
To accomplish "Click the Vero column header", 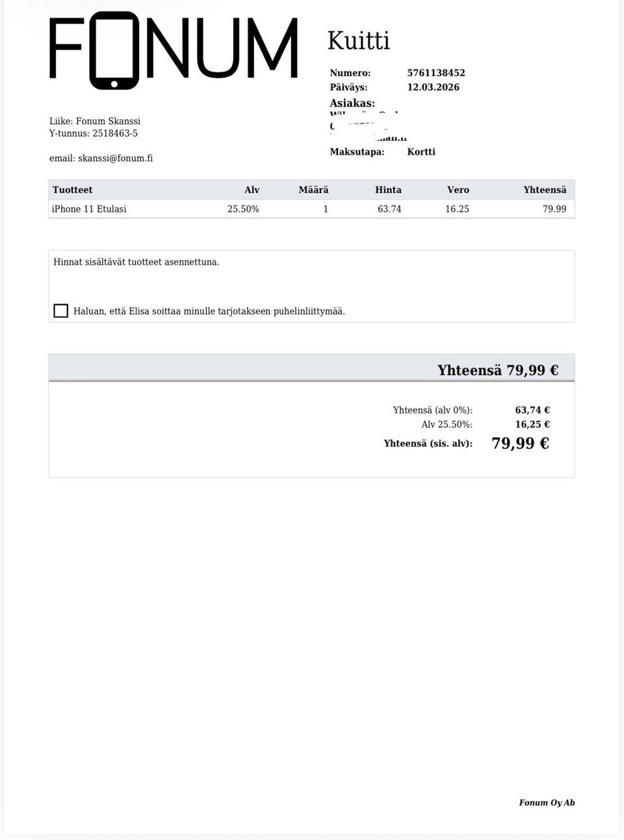I will [458, 190].
